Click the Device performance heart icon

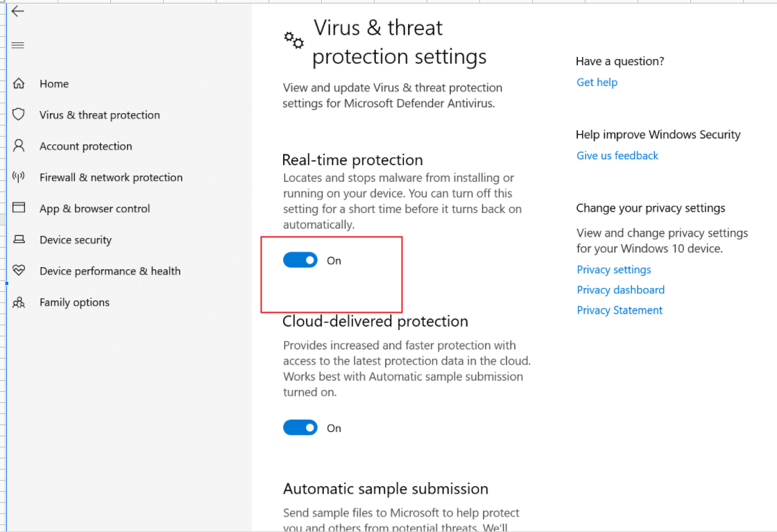click(19, 271)
